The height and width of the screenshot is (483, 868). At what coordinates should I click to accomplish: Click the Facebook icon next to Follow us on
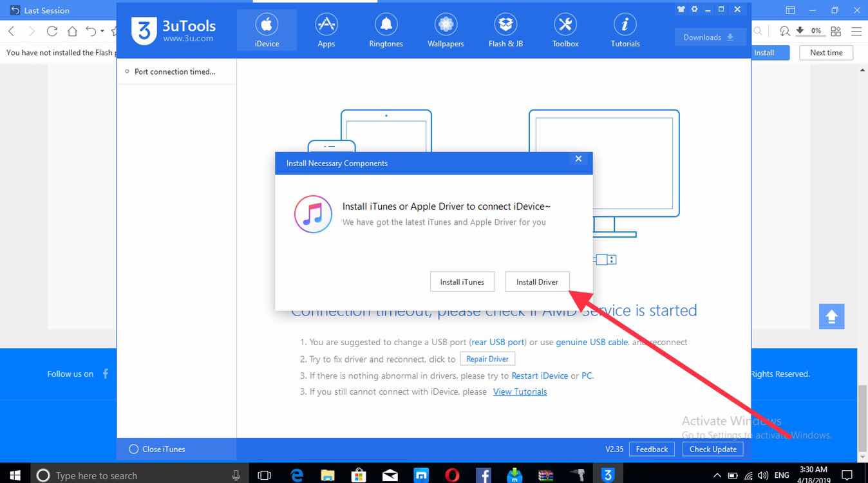point(106,374)
